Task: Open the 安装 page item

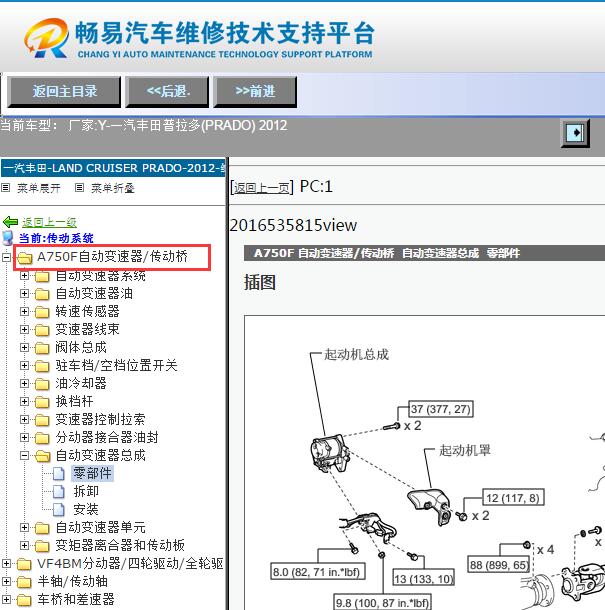Action: [x=86, y=509]
